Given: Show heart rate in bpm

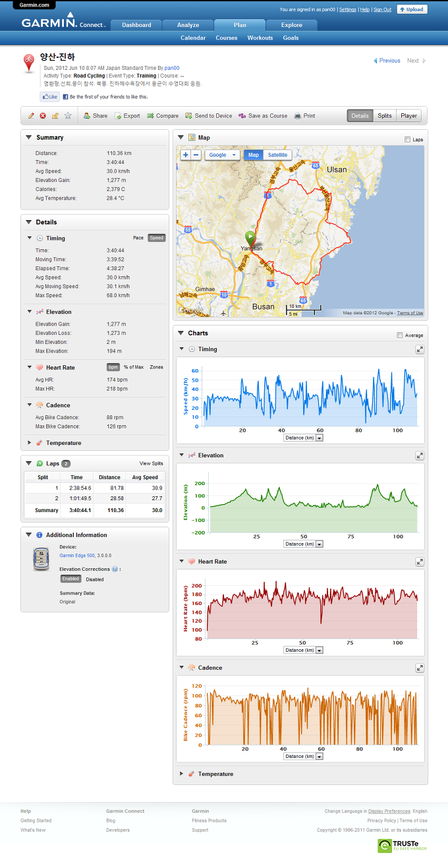Looking at the screenshot, I should pos(113,367).
